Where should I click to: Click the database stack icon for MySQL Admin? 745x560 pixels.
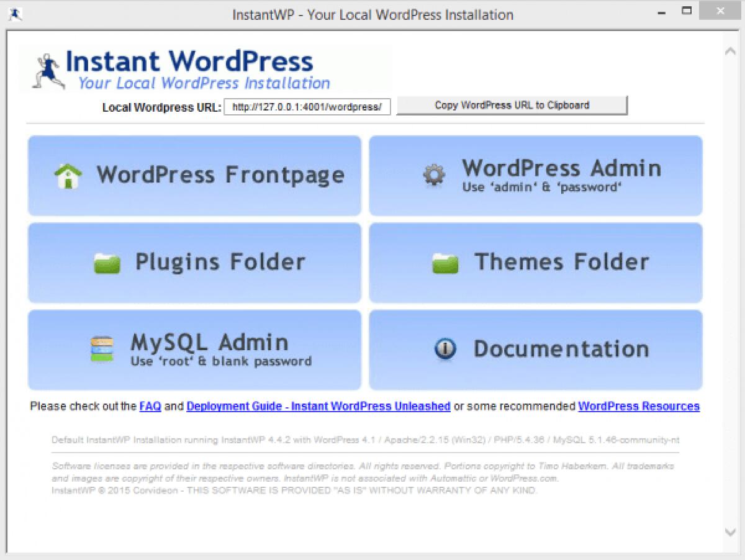[102, 350]
